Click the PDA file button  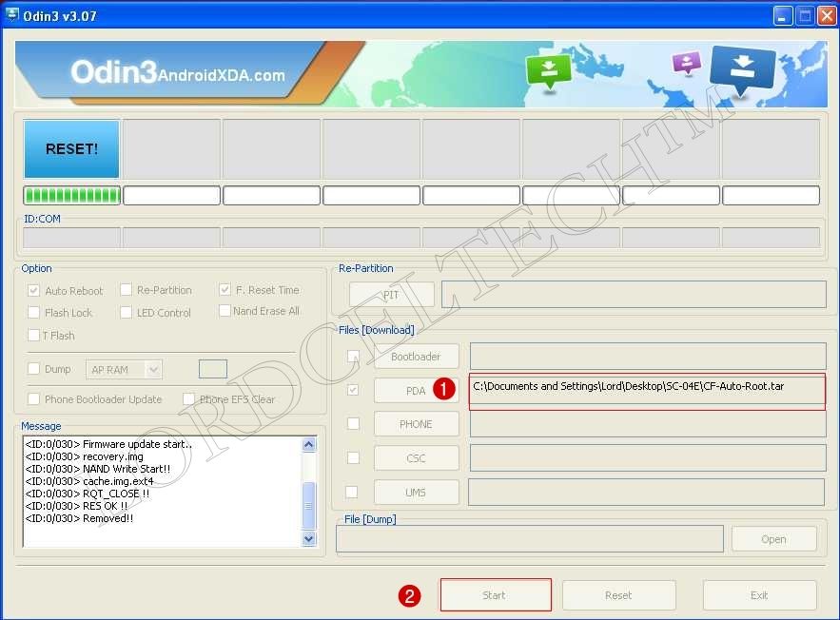coord(417,391)
